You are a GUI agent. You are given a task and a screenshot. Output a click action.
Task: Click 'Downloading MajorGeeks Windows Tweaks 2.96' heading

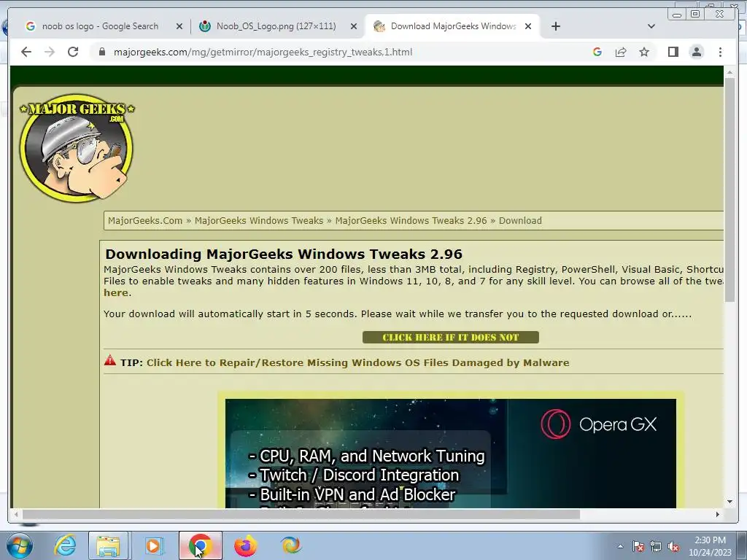tap(284, 254)
